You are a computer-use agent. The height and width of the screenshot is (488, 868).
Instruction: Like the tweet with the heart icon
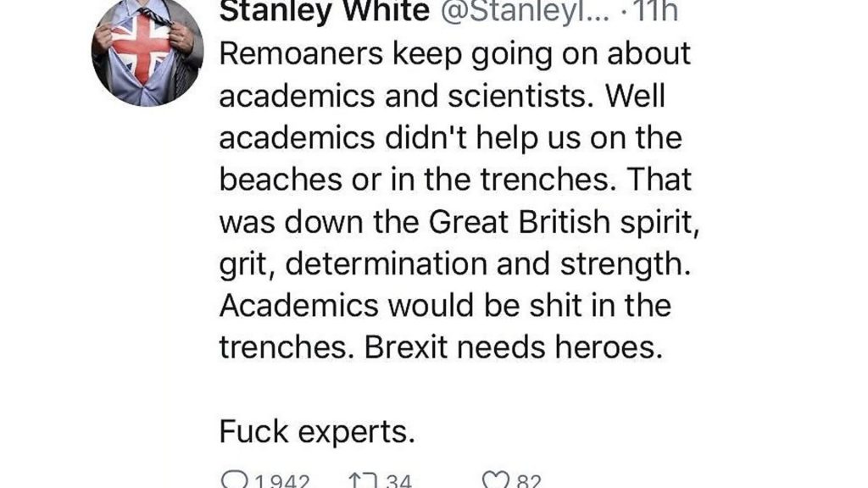pyautogui.click(x=493, y=480)
